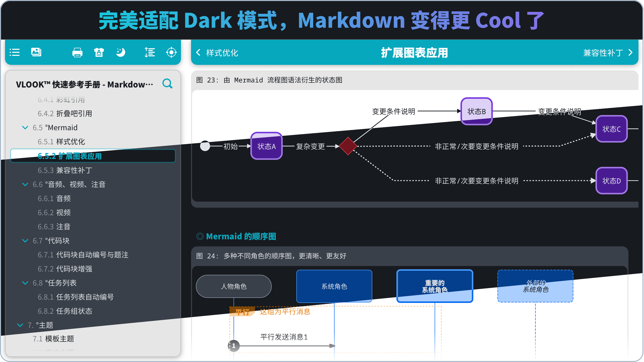The image size is (644, 362).
Task: Collapse the 7. °主题 section
Action: (x=20, y=325)
